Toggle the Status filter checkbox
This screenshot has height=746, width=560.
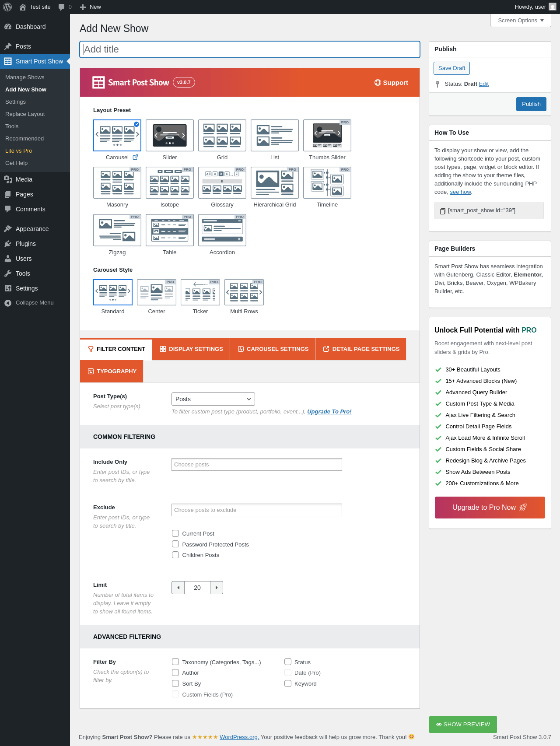coord(288,662)
